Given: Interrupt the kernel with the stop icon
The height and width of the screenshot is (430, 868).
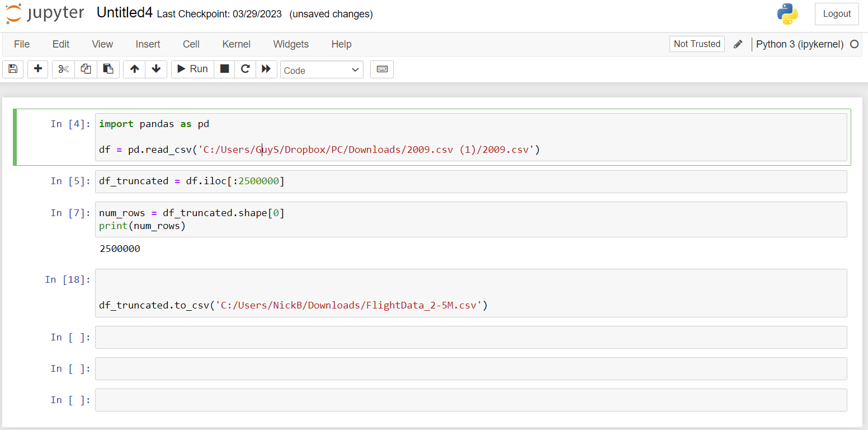Looking at the screenshot, I should coord(224,69).
